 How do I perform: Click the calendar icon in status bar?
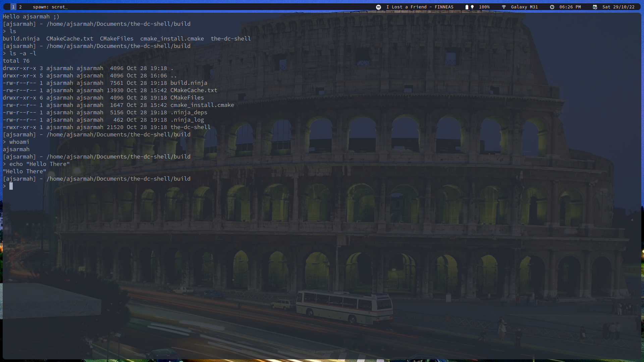tap(595, 7)
